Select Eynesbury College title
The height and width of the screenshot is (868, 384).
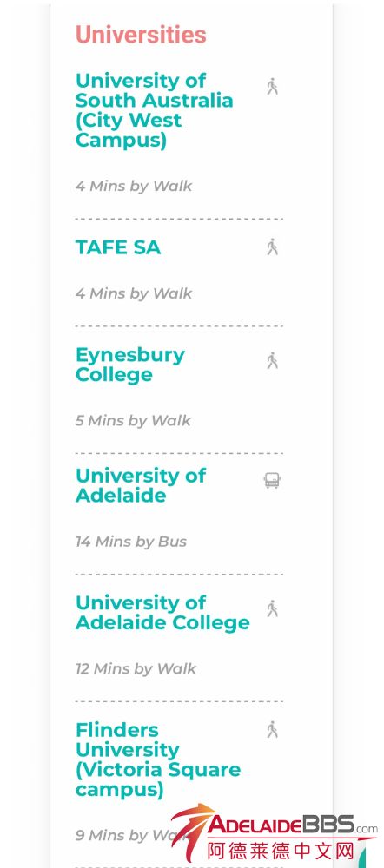pyautogui.click(x=130, y=365)
